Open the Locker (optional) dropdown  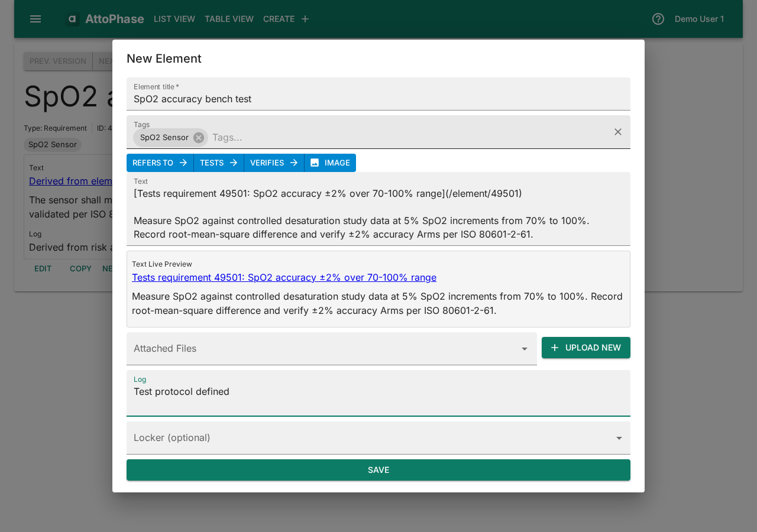point(619,438)
